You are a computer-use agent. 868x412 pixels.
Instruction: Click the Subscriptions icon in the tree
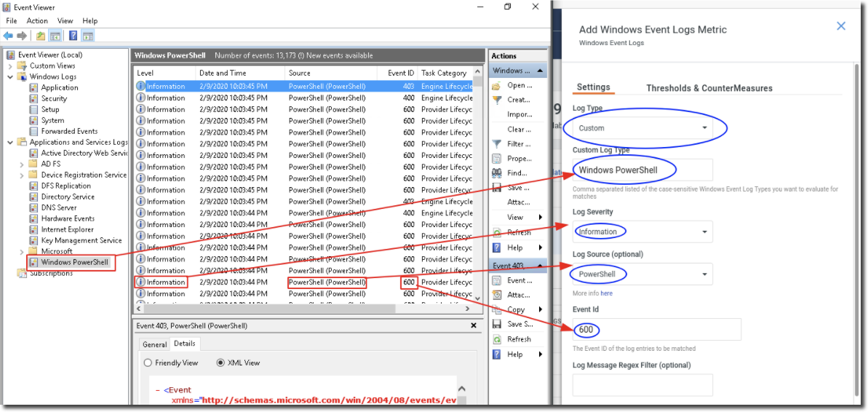click(23, 273)
